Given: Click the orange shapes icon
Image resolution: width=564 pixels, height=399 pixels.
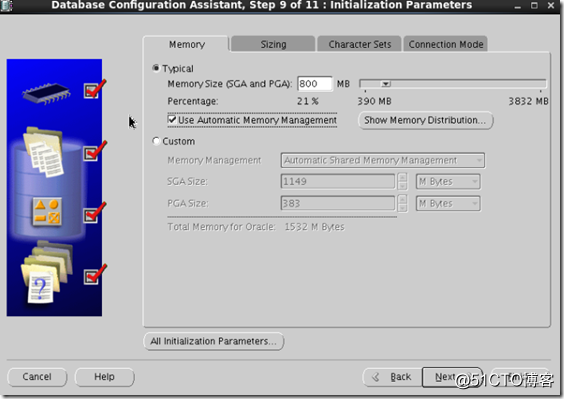Looking at the screenshot, I should click(47, 211).
